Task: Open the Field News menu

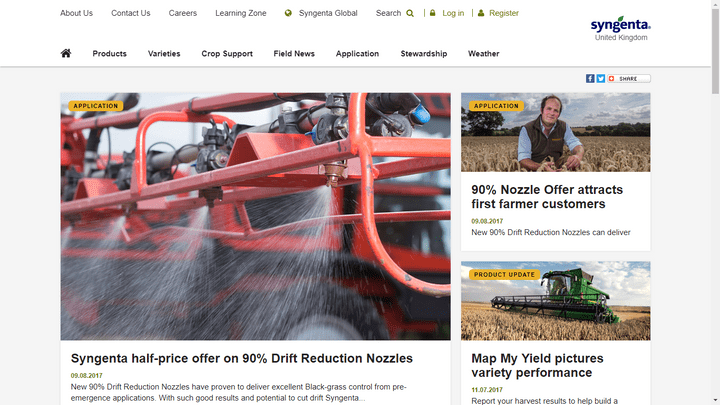Action: [x=294, y=54]
